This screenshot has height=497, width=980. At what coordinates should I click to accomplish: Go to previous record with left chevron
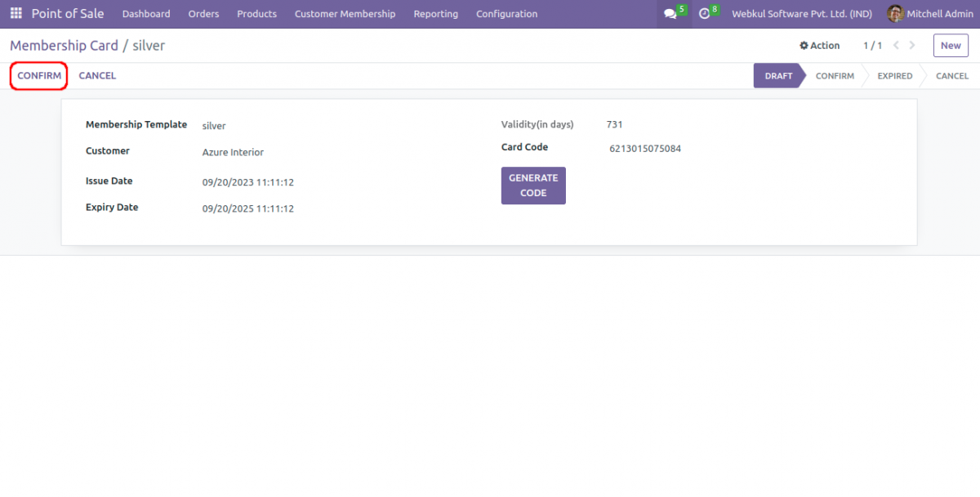point(895,46)
